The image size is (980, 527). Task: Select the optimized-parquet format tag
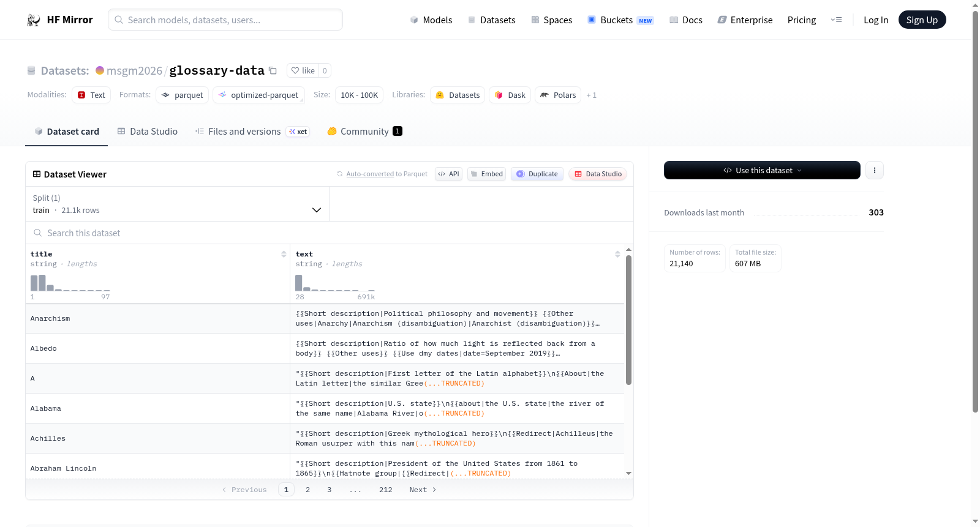(x=258, y=95)
